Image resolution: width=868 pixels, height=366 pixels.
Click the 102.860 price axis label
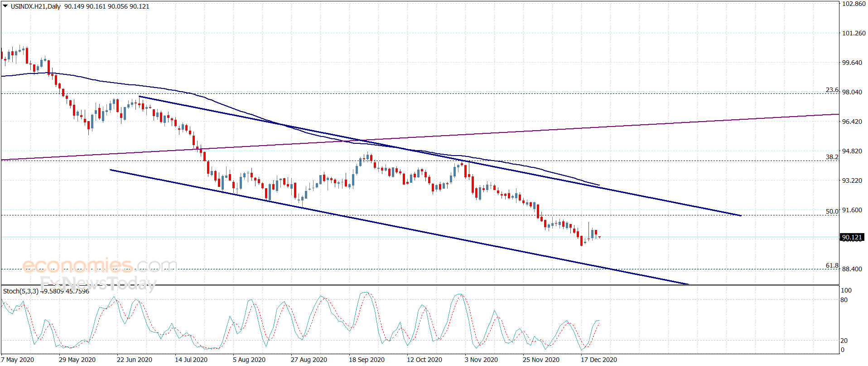(x=854, y=4)
